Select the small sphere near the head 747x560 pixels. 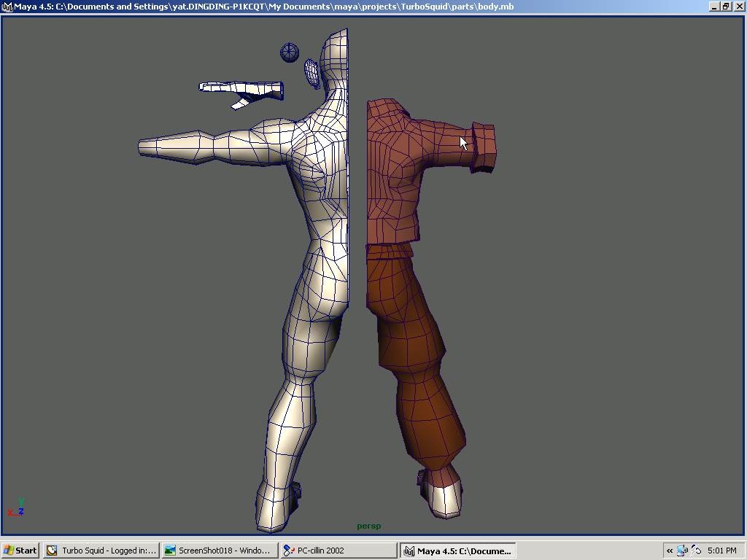[289, 52]
